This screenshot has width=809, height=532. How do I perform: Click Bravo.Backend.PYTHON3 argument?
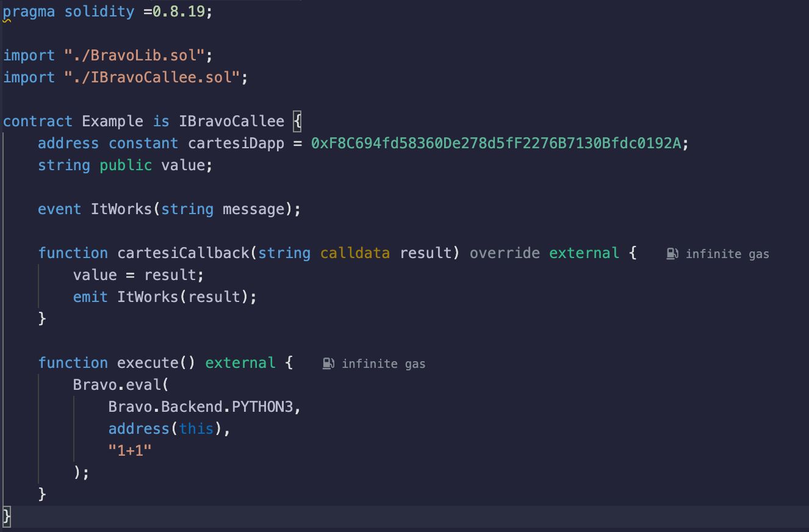point(200,407)
